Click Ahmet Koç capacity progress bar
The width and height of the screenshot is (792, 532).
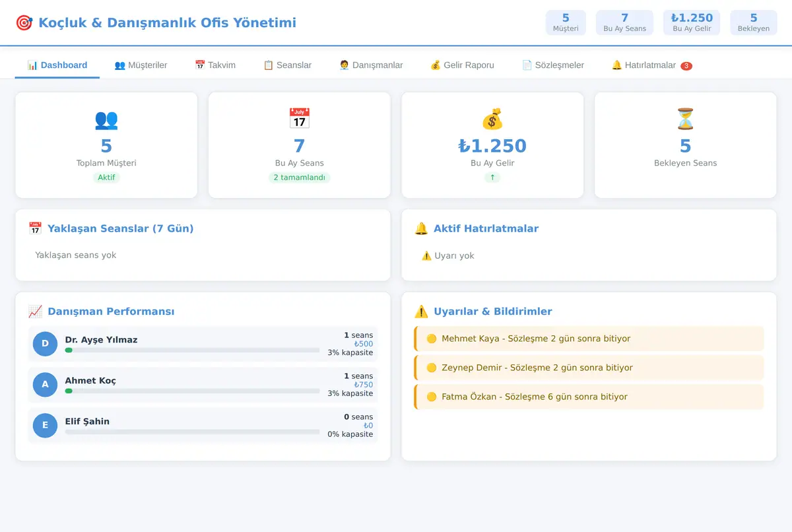192,391
